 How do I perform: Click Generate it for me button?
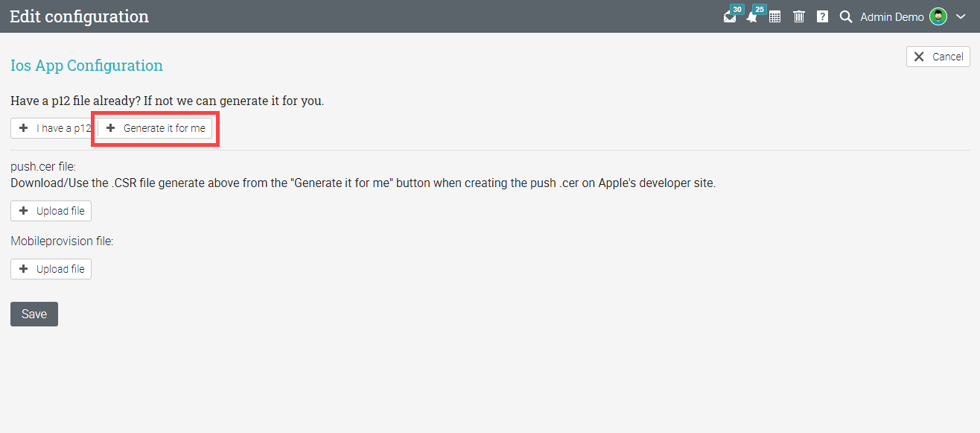point(155,128)
